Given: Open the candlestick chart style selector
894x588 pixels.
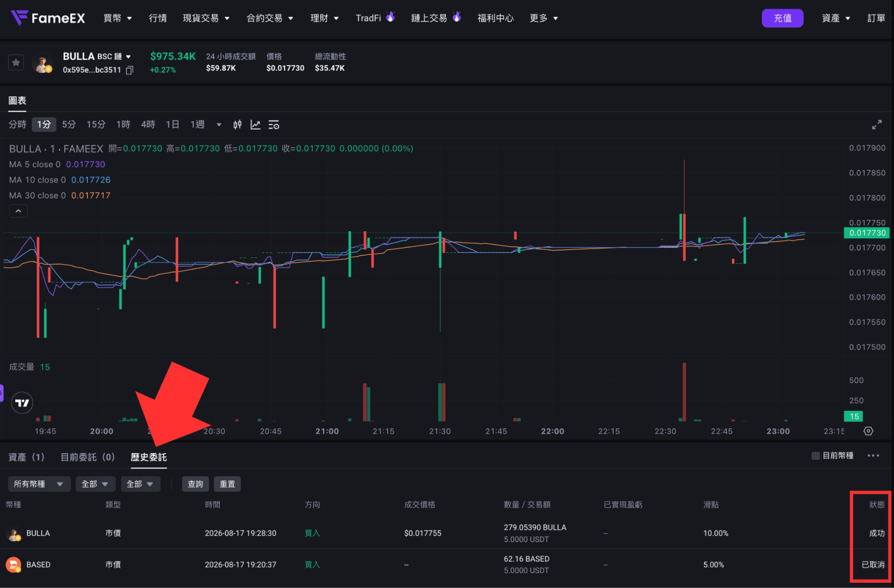Looking at the screenshot, I should click(237, 125).
